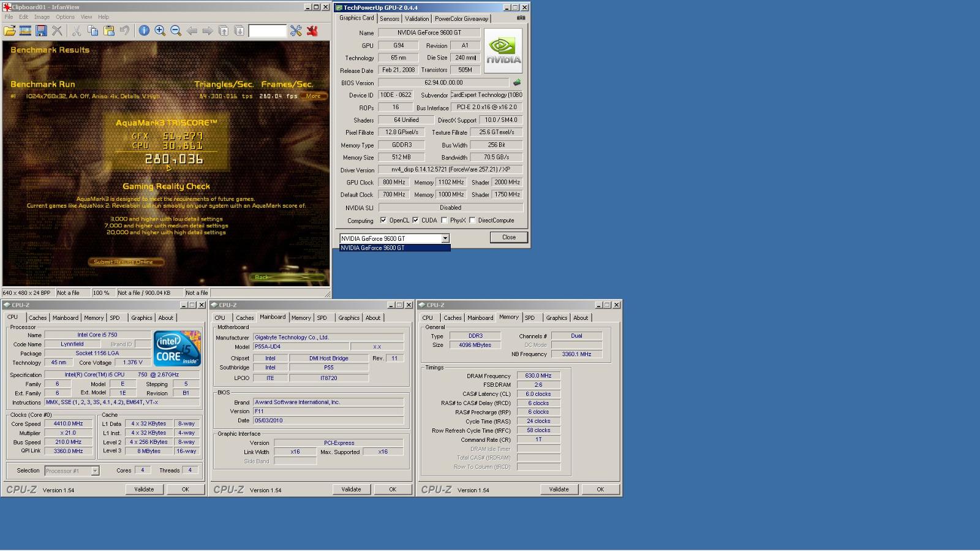Copy image with the copy icon
Screen dimensions: 980x551
[92, 31]
